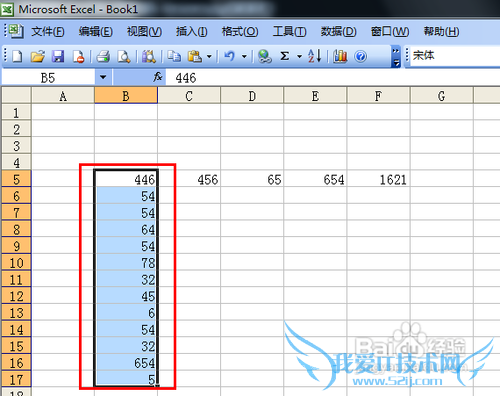Select column E header
This screenshot has height=396, width=500.
[x=315, y=96]
